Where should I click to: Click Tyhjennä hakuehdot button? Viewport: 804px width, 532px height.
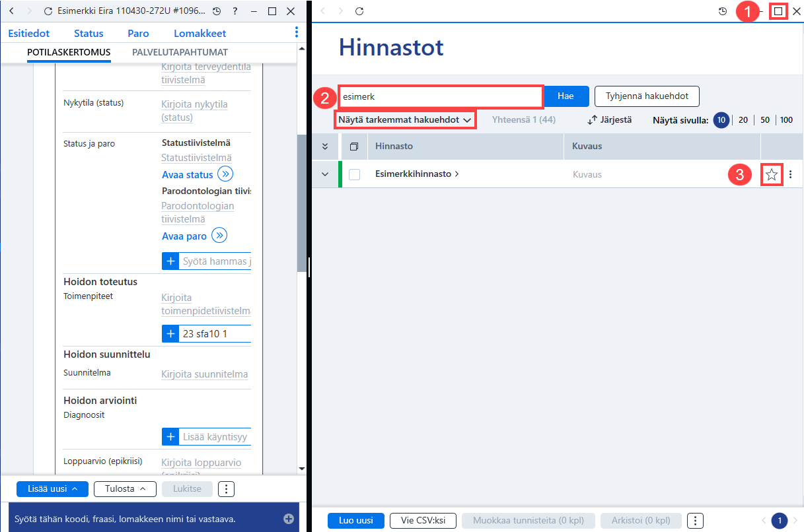pyautogui.click(x=647, y=96)
